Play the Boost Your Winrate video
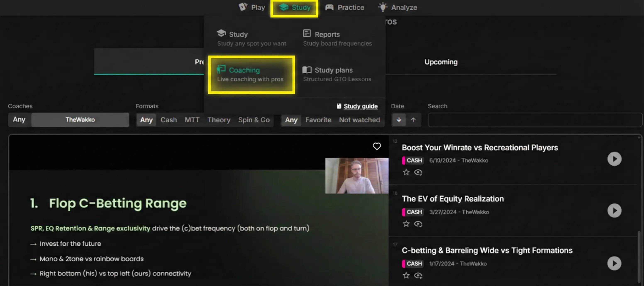 (614, 159)
